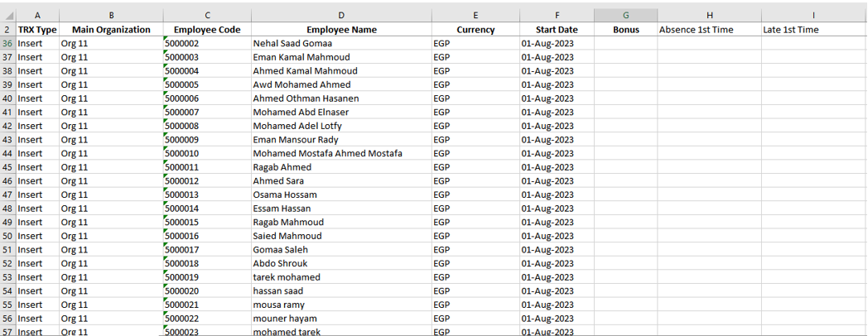Click the Currency cell for Osama Hossam
The width and height of the screenshot is (868, 336).
pyautogui.click(x=475, y=194)
